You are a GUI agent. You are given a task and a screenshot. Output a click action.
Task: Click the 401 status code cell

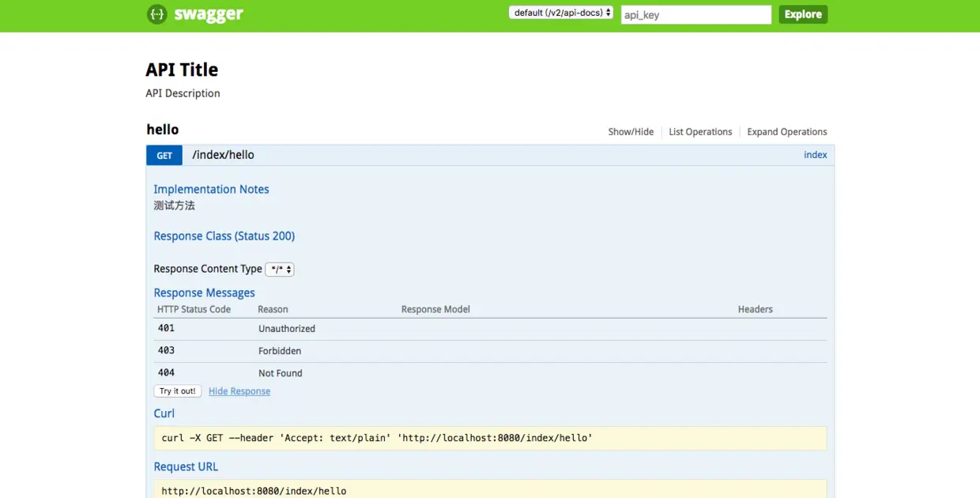[x=166, y=328]
